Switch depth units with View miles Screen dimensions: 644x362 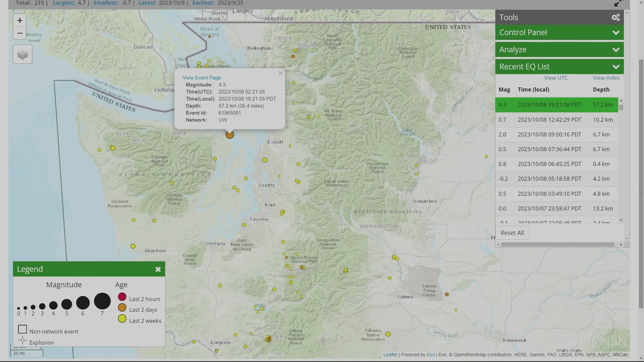coord(606,78)
